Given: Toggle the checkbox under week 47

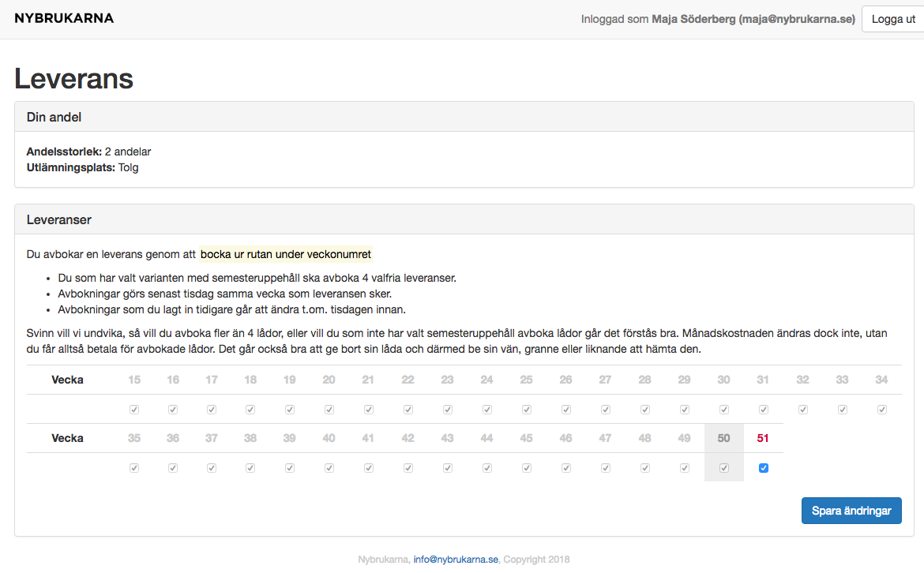Looking at the screenshot, I should (605, 468).
